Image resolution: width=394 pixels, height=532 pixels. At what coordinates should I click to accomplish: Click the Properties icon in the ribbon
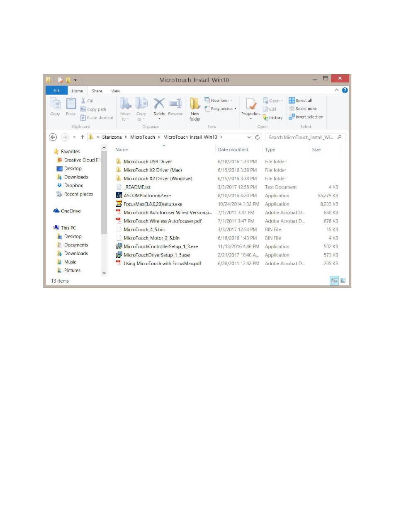point(251,106)
